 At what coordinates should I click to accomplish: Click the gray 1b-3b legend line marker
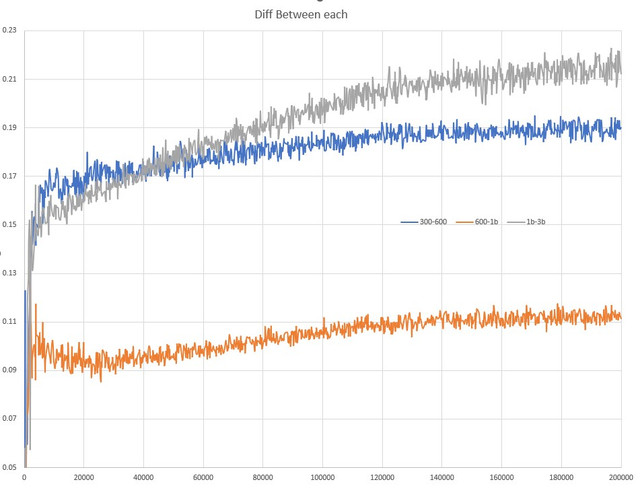pyautogui.click(x=516, y=222)
